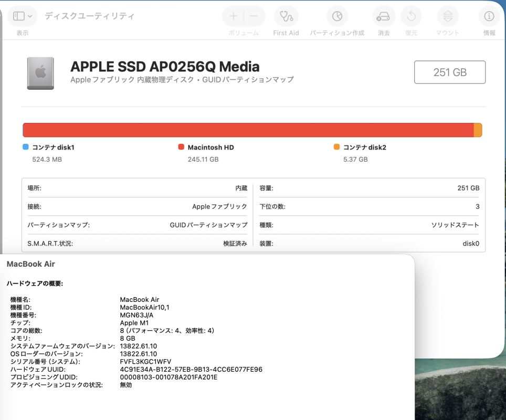Click the ハードウェアの概要 heading
506x420 pixels.
(35, 283)
